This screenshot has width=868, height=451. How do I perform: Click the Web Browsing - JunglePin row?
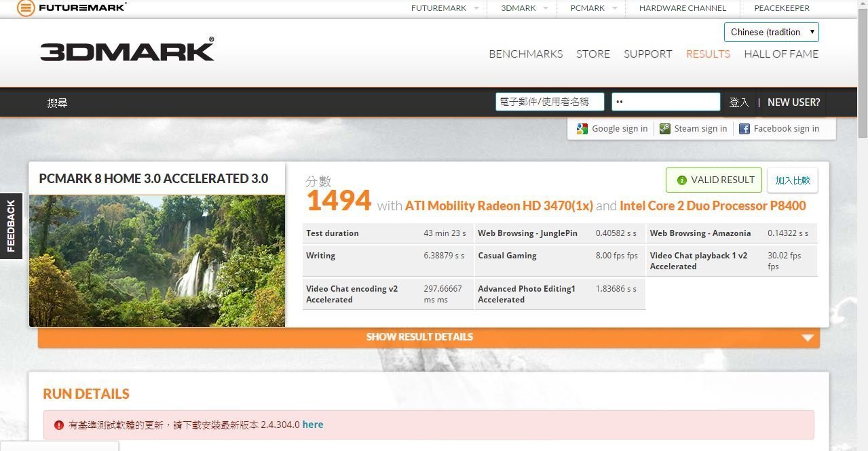[x=559, y=233]
